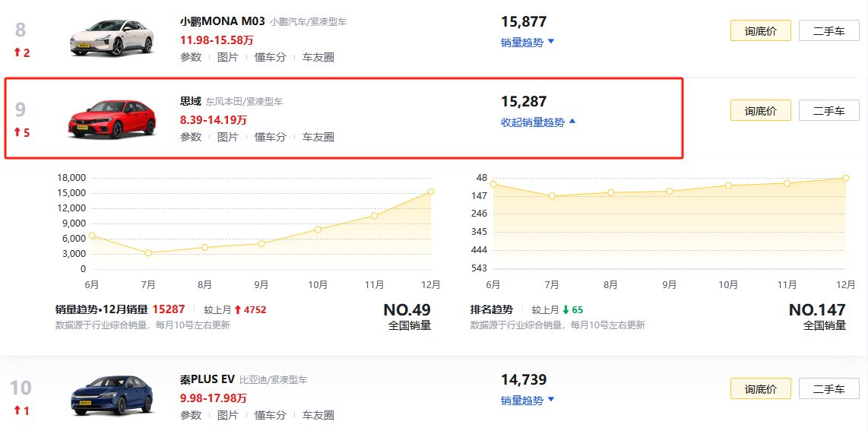Click the 较上月 65 ranking change
Viewport: 868px width, 431px height.
coord(557,310)
